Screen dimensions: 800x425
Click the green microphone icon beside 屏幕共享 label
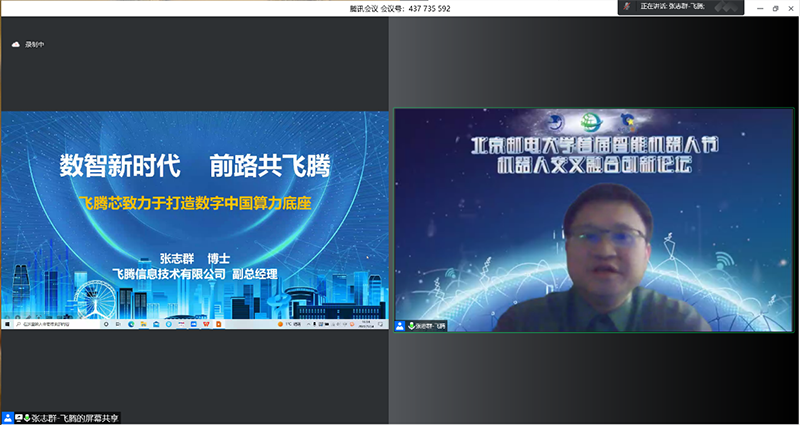pyautogui.click(x=27, y=418)
